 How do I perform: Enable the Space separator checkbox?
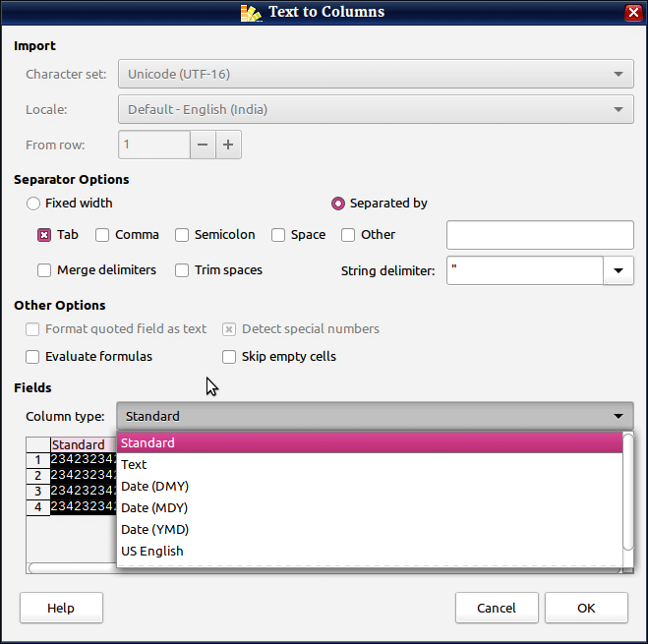pyautogui.click(x=278, y=235)
